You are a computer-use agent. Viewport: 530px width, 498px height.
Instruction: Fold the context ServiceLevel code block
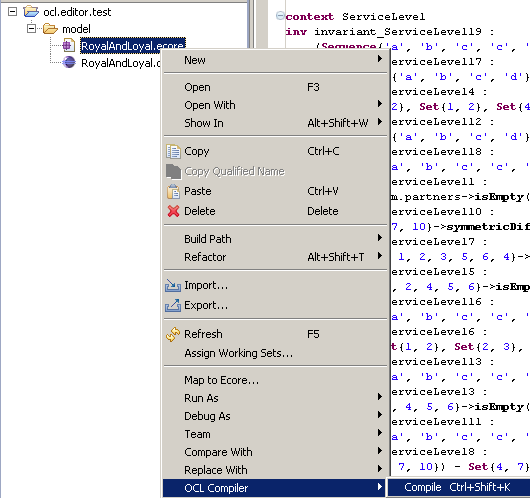pos(280,16)
